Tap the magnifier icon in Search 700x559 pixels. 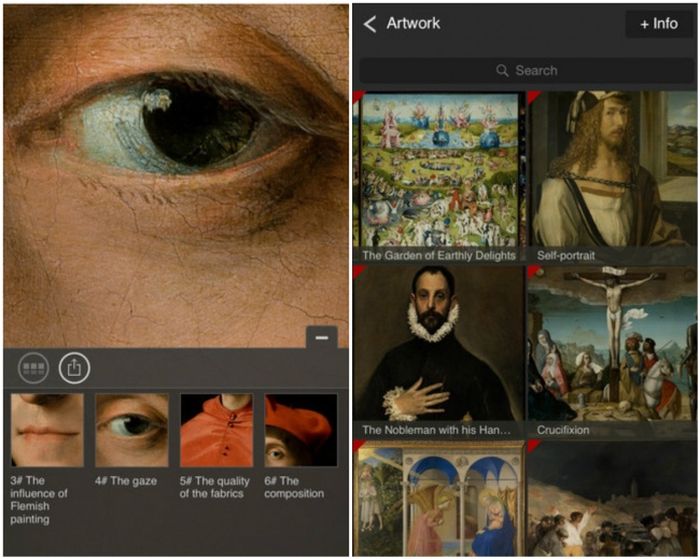pos(502,71)
